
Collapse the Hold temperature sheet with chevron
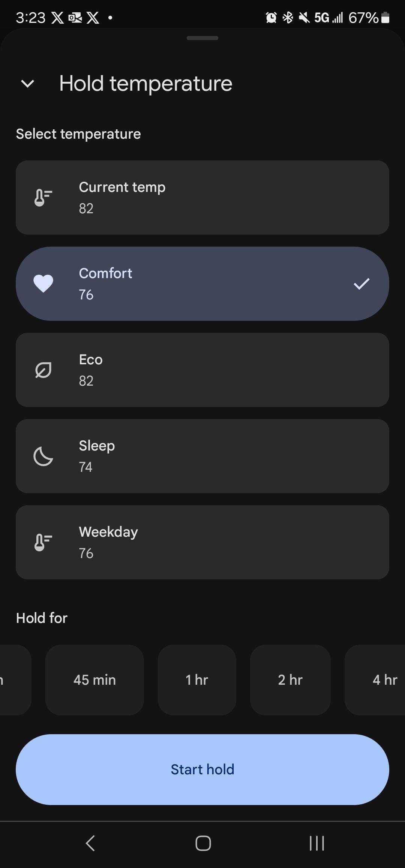pos(28,84)
